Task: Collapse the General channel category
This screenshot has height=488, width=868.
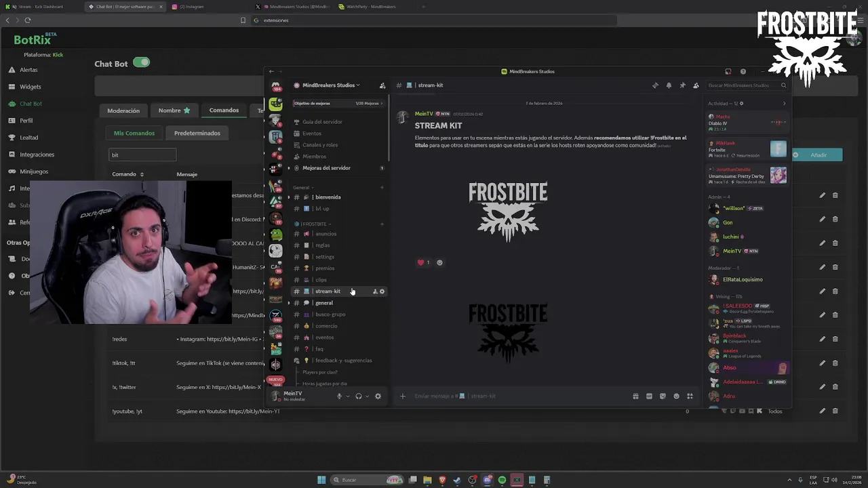Action: click(x=302, y=188)
